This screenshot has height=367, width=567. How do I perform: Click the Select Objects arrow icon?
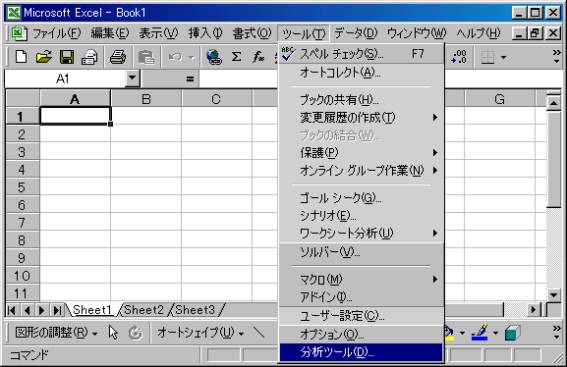tap(113, 333)
